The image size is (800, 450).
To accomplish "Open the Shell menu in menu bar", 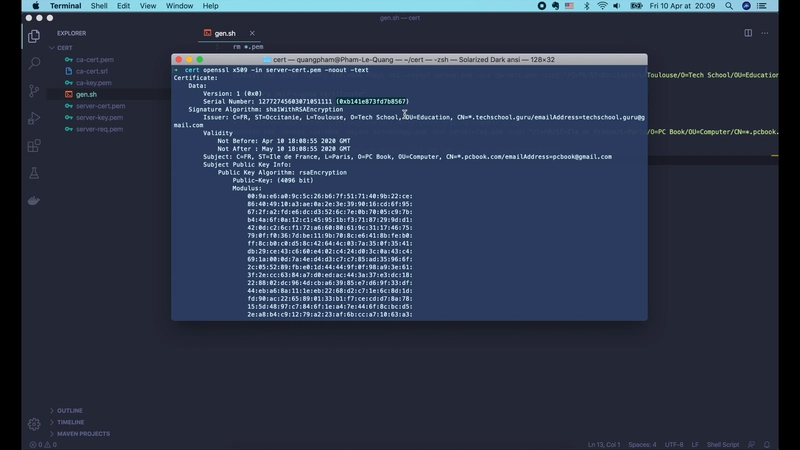I will (x=99, y=5).
